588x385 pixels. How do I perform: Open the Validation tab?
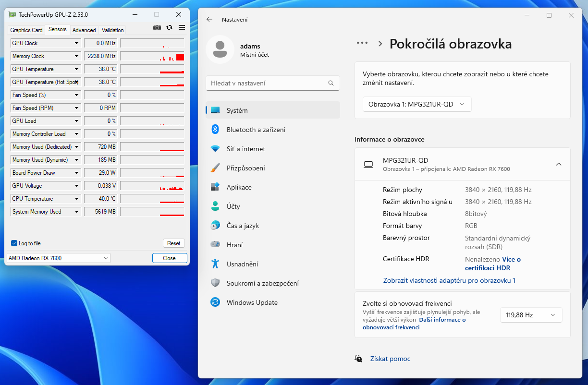click(113, 30)
